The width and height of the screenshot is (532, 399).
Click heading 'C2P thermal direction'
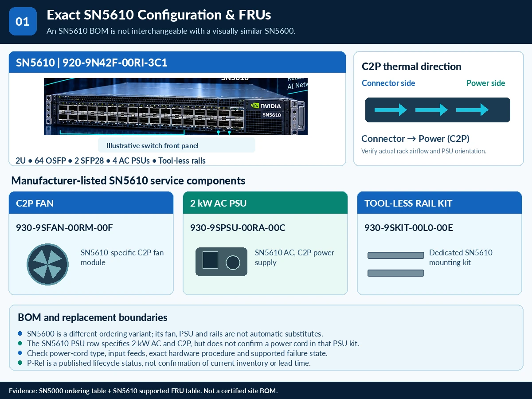[411, 66]
